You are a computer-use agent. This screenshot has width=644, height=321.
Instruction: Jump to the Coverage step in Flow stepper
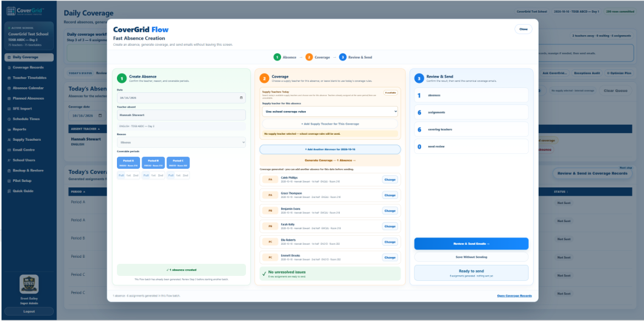click(x=317, y=57)
